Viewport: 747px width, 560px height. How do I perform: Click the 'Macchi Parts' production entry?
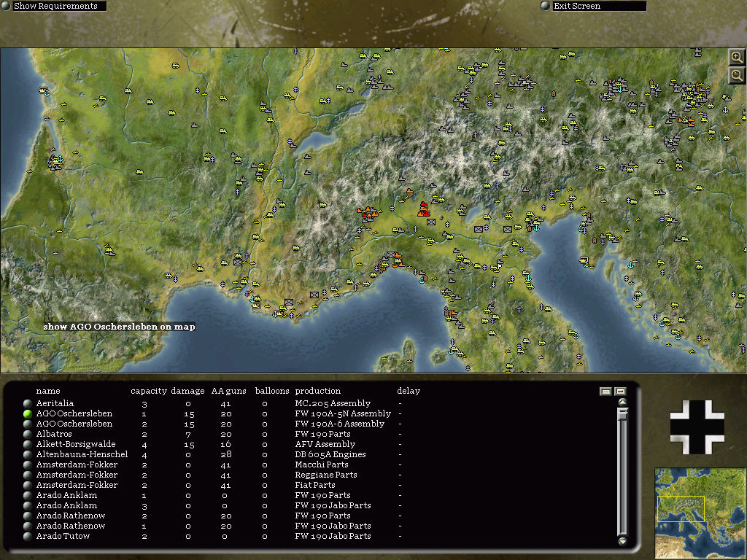click(x=322, y=464)
